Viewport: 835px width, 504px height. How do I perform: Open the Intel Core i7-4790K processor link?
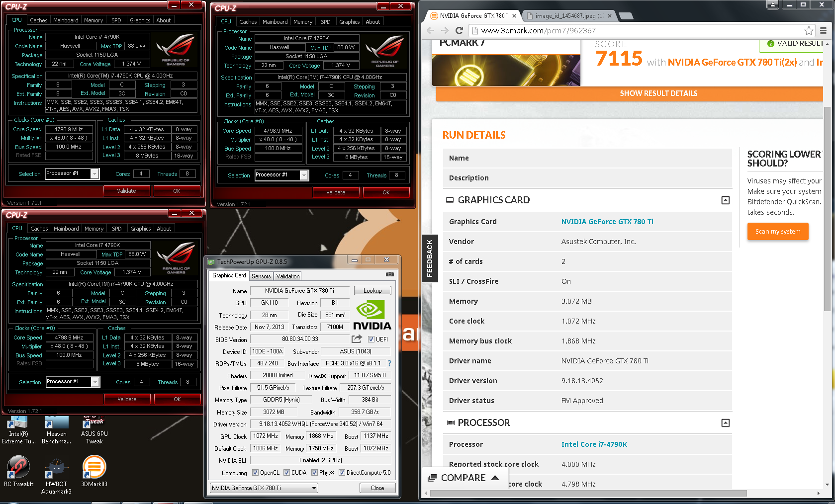point(594,444)
